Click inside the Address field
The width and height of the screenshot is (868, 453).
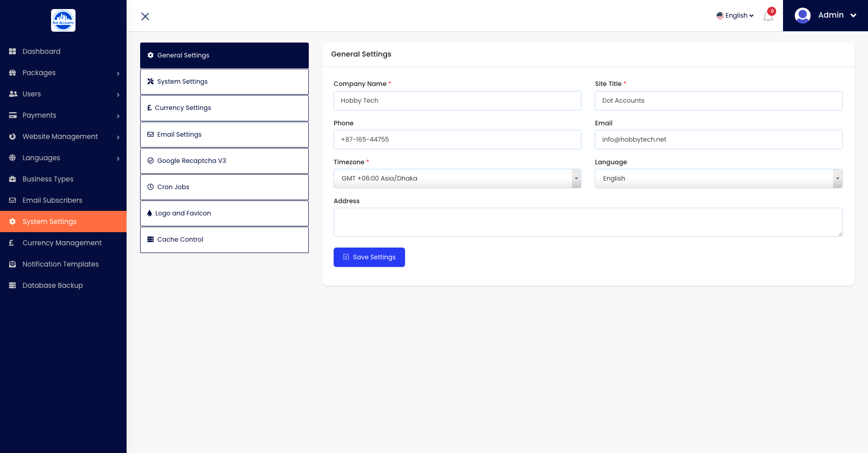click(x=587, y=222)
